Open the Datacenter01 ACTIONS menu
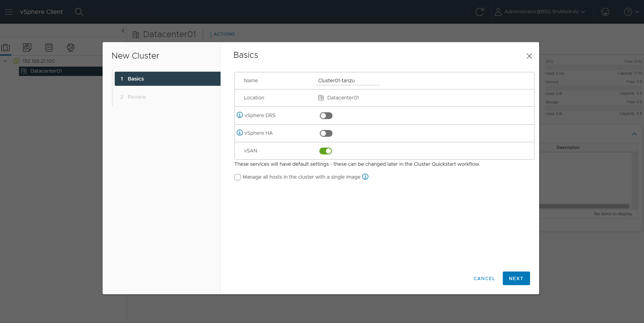 [x=222, y=34]
